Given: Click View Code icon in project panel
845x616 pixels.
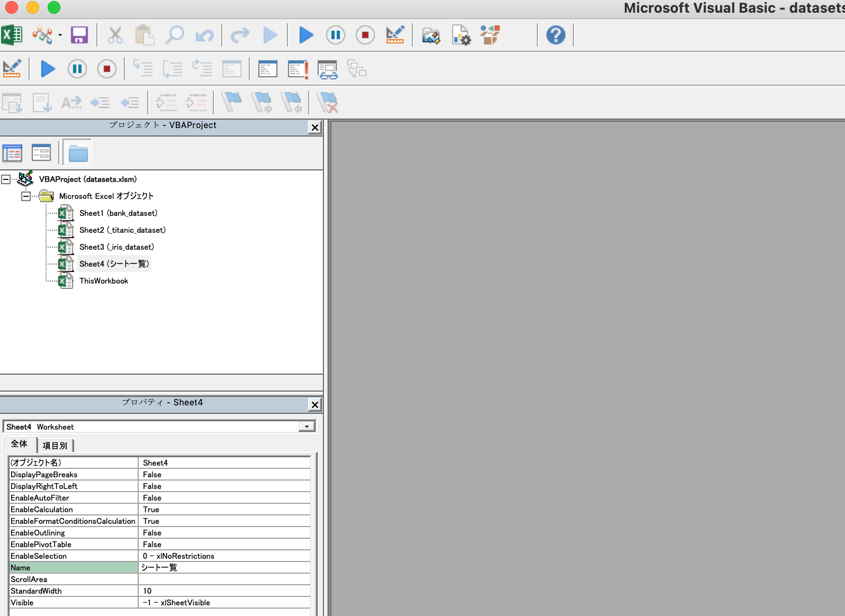Looking at the screenshot, I should (x=12, y=153).
